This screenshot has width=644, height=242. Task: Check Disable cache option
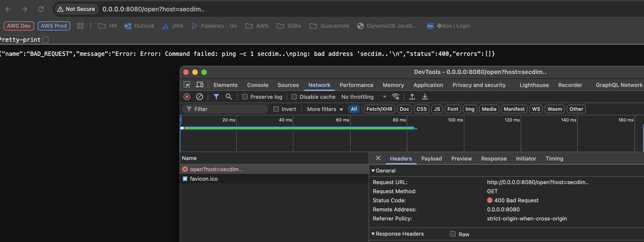click(294, 97)
